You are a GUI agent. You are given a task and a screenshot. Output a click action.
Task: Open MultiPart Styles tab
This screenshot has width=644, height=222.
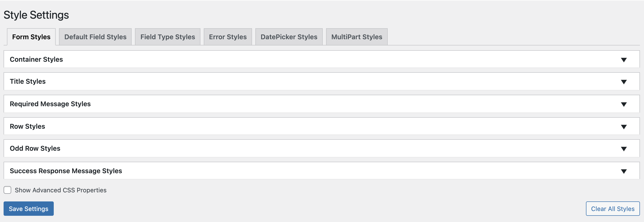point(356,37)
